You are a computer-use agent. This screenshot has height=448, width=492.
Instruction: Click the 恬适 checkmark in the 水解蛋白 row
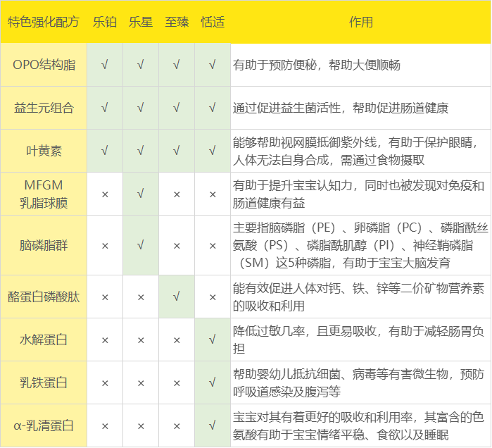[213, 340]
